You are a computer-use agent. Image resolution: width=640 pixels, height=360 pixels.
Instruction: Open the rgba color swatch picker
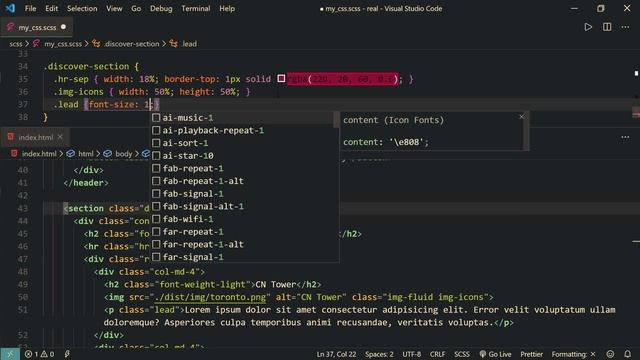pos(281,78)
